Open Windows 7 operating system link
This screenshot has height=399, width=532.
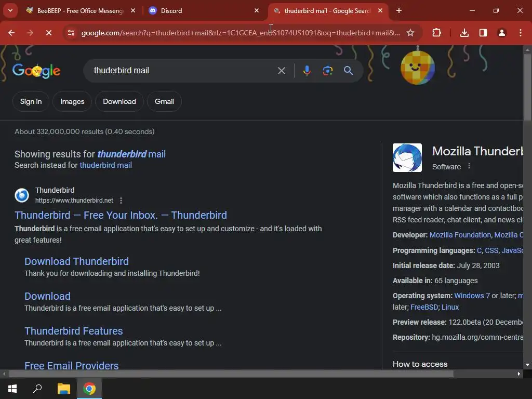click(x=472, y=296)
